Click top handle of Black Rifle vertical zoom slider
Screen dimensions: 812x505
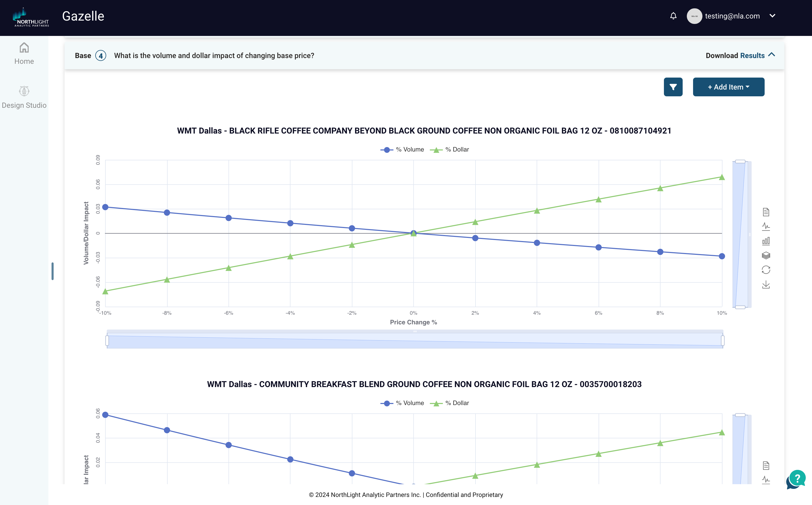coord(740,162)
